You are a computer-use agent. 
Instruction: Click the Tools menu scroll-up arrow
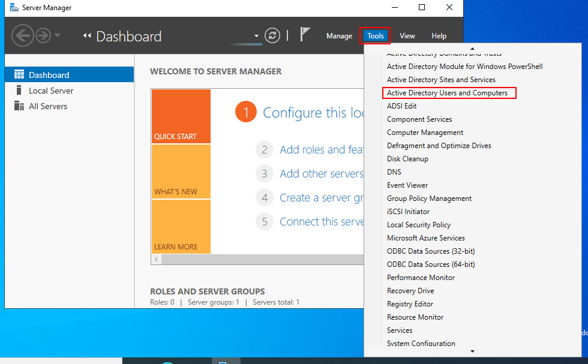[x=473, y=49]
